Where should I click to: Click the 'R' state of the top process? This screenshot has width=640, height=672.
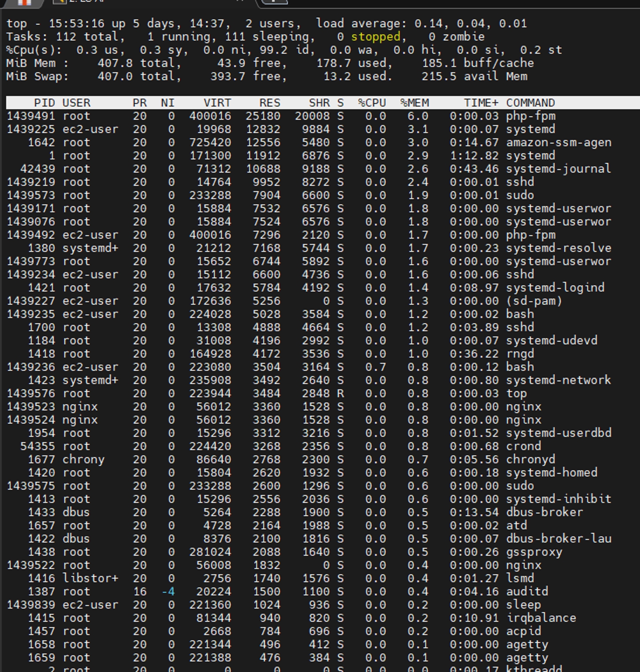pyautogui.click(x=340, y=394)
